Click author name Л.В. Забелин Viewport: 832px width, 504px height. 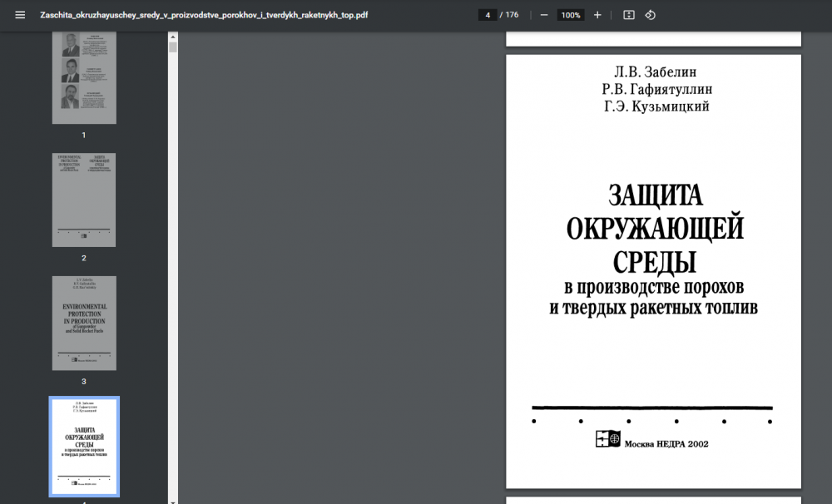[654, 72]
